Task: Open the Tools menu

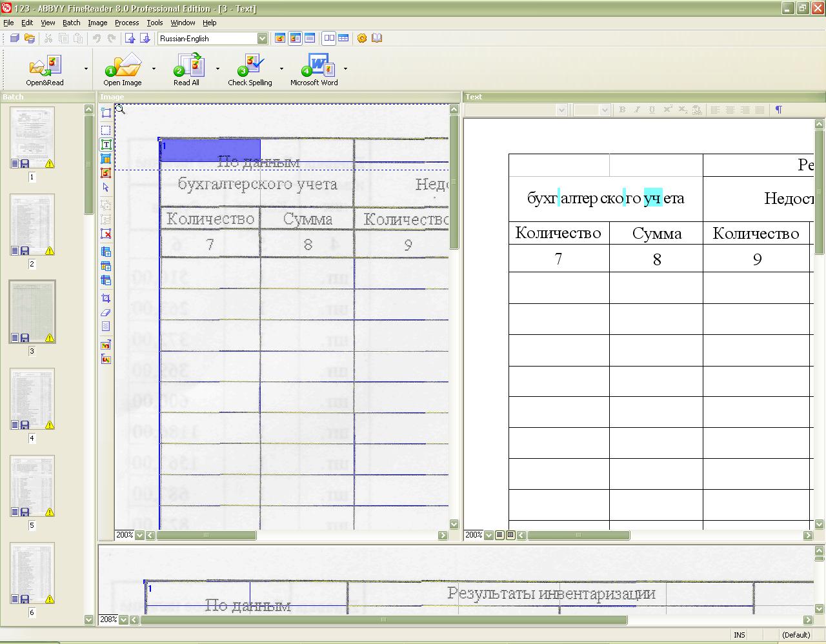Action: point(155,23)
